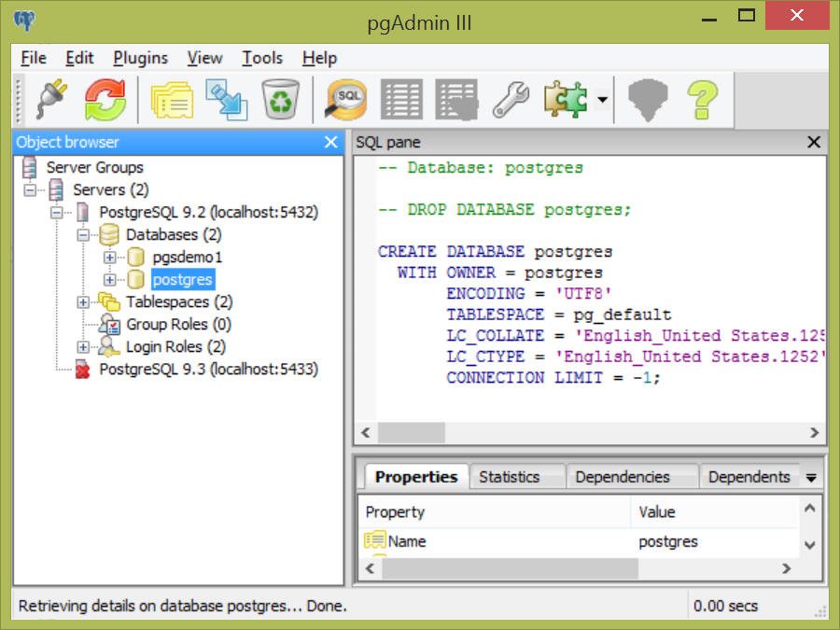Open the Tools menu
This screenshot has width=840, height=630.
(262, 58)
